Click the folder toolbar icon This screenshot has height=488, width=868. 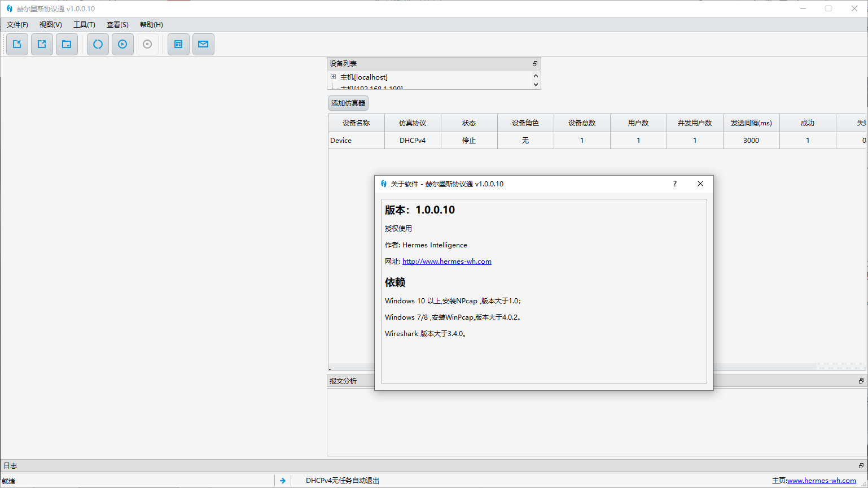(x=67, y=44)
